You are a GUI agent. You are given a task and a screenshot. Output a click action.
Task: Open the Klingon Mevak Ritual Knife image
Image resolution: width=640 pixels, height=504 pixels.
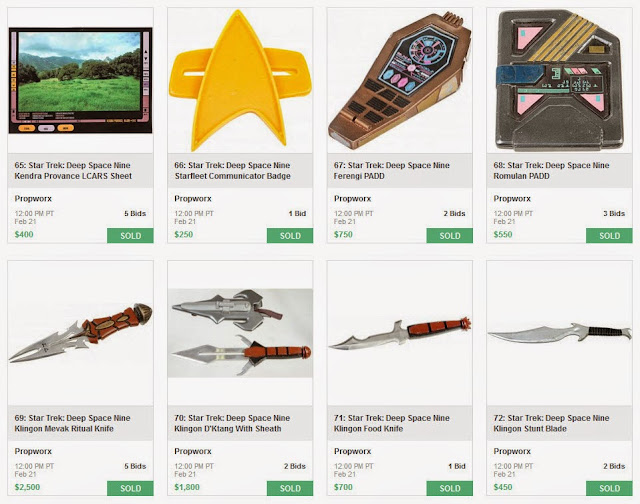pos(80,333)
